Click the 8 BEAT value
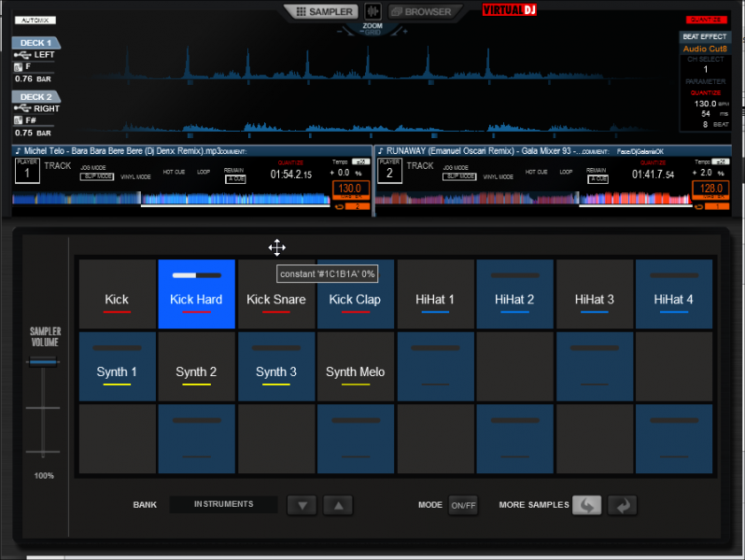Screen dimensions: 745x560 [705, 124]
